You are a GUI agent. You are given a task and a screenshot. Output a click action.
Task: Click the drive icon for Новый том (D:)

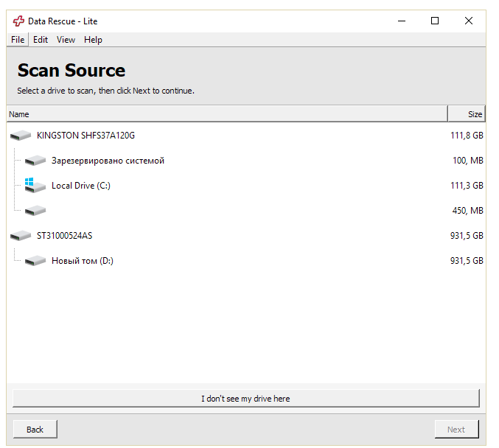35,261
